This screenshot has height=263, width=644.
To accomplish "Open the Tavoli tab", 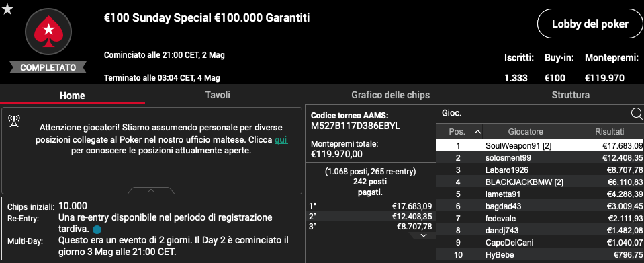I will [218, 95].
